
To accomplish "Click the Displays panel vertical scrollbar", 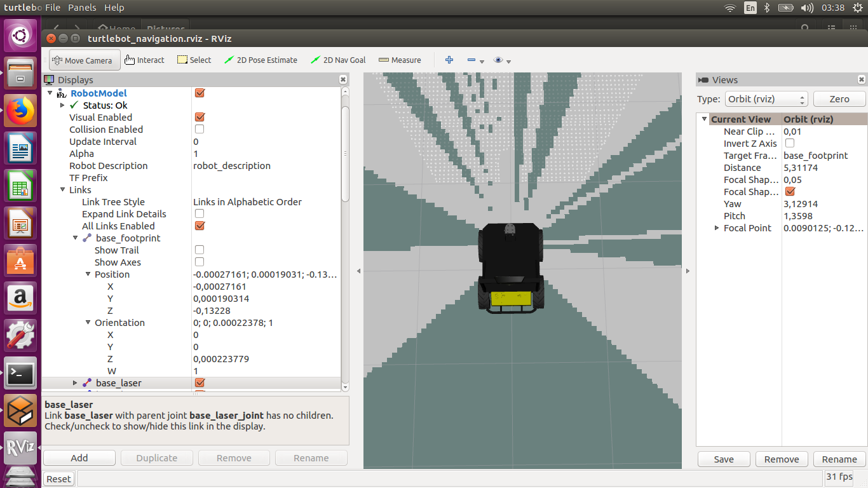I will 345,152.
